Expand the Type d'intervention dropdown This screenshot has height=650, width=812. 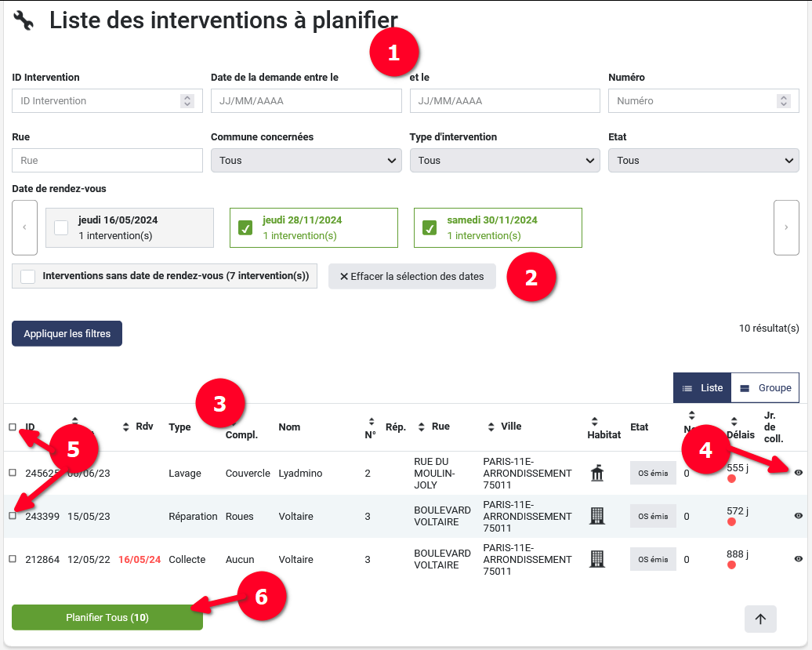coord(505,161)
